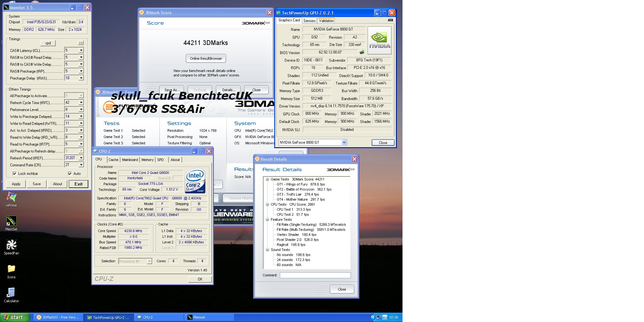
Task: Launch the SpeedFan desktop shortcut
Action: point(11,247)
